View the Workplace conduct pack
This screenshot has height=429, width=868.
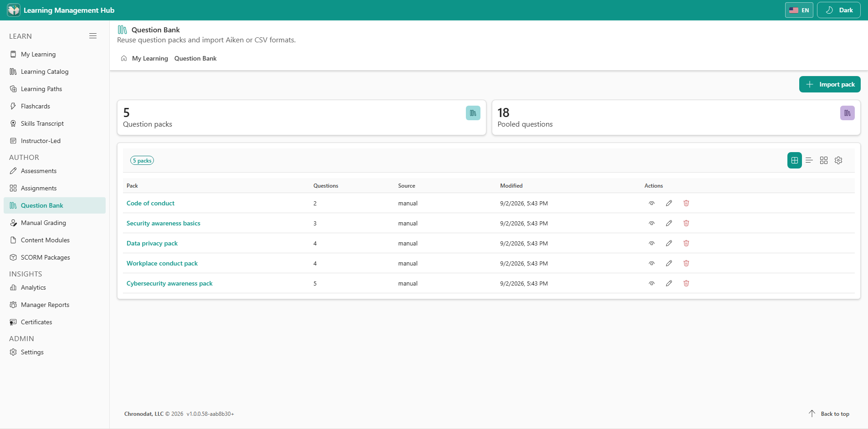652,263
